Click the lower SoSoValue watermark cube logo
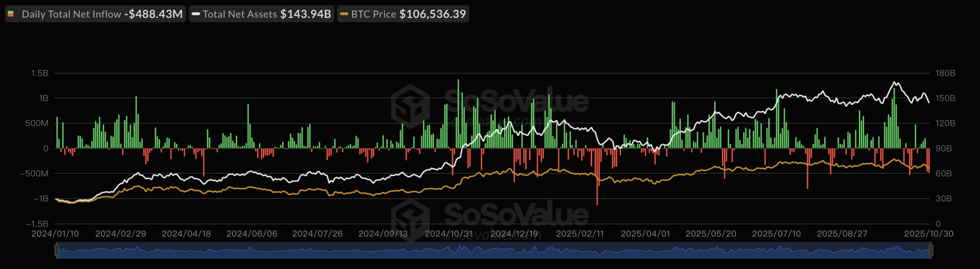The image size is (980, 269). (x=410, y=219)
